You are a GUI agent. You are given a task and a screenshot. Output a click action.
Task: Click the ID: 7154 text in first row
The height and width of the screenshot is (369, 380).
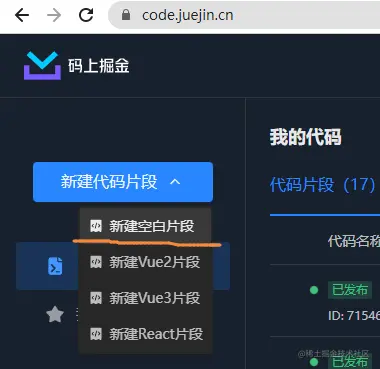[354, 315]
